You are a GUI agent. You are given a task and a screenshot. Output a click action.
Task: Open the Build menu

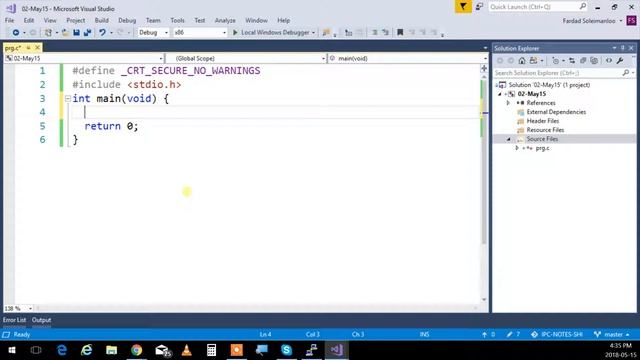point(102,20)
